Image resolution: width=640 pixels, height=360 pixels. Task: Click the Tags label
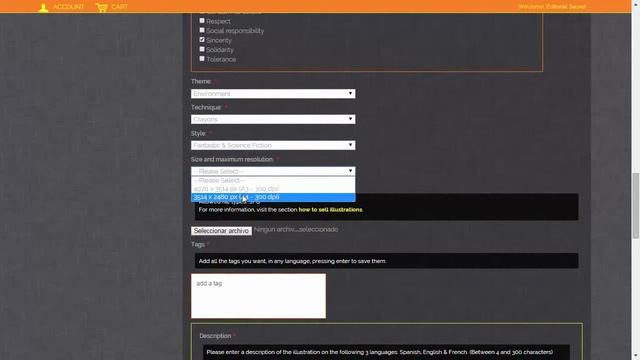point(198,244)
